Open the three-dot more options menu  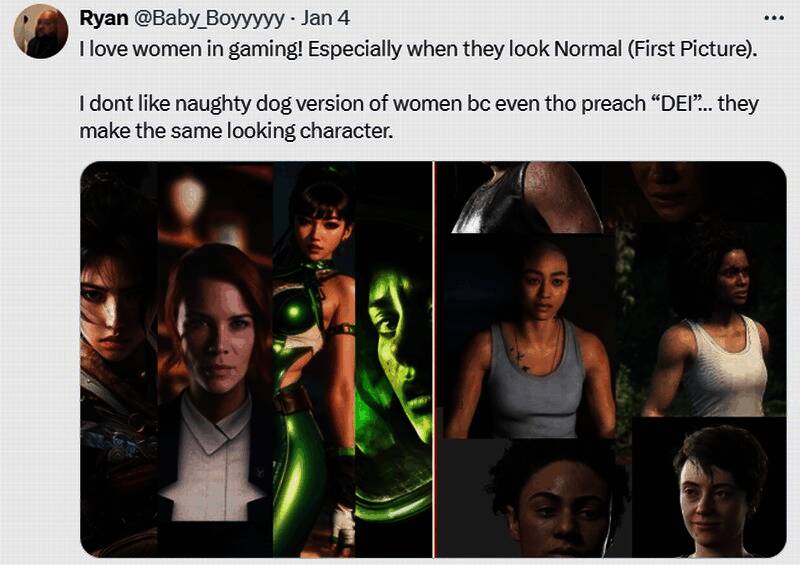pyautogui.click(x=773, y=18)
